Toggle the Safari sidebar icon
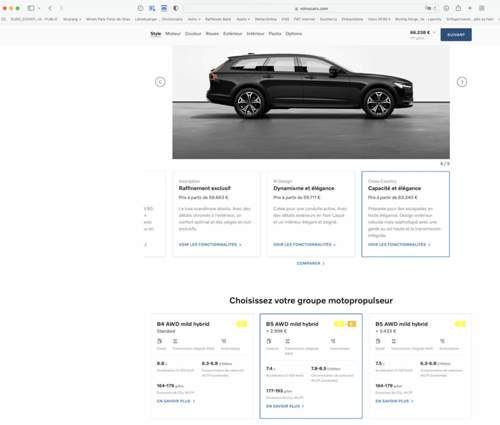This screenshot has height=425, width=500. [31, 8]
